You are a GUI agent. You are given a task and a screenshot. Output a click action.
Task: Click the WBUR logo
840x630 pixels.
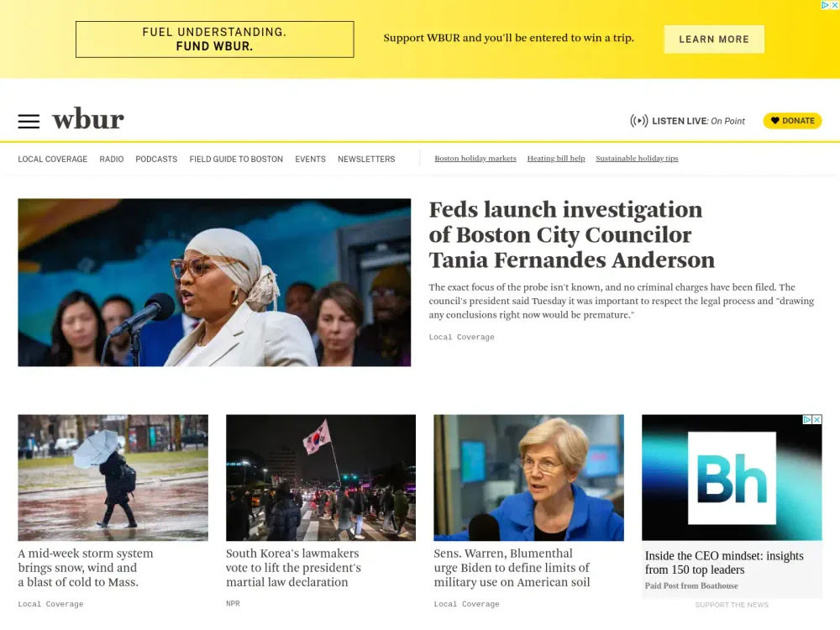pos(87,119)
